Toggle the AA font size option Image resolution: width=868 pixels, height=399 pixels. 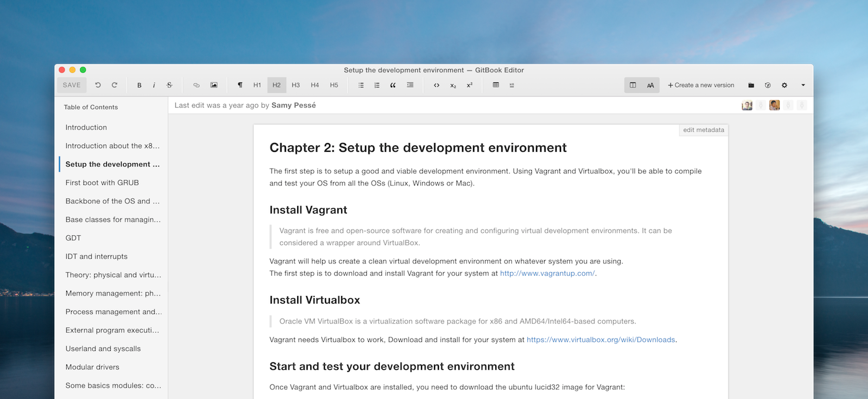(650, 85)
